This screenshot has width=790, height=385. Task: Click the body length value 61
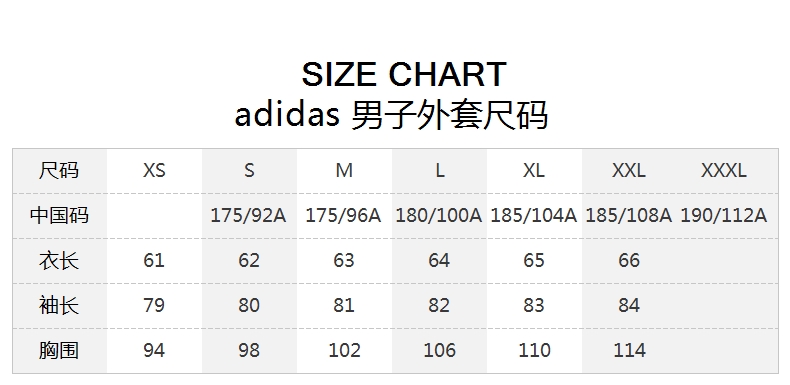[154, 261]
